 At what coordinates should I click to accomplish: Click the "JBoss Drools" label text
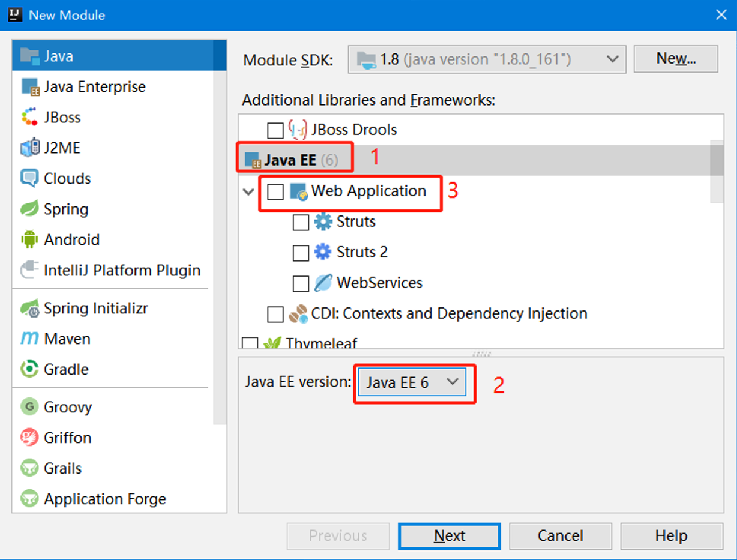pyautogui.click(x=354, y=130)
